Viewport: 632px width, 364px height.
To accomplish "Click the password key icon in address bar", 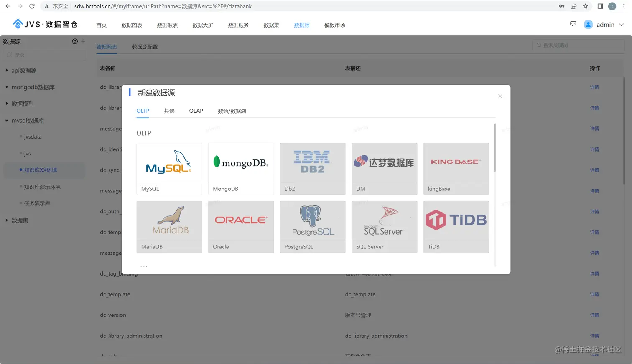I will pyautogui.click(x=562, y=6).
